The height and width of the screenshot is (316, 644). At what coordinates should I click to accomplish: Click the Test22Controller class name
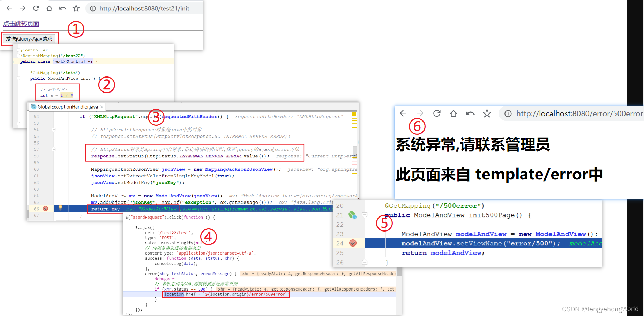click(73, 61)
